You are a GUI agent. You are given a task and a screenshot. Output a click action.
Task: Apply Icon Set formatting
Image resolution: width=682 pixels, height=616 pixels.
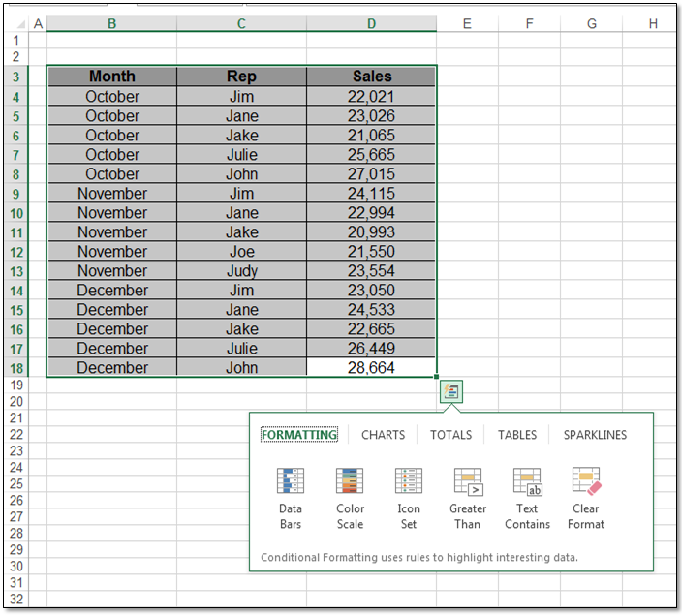(409, 498)
